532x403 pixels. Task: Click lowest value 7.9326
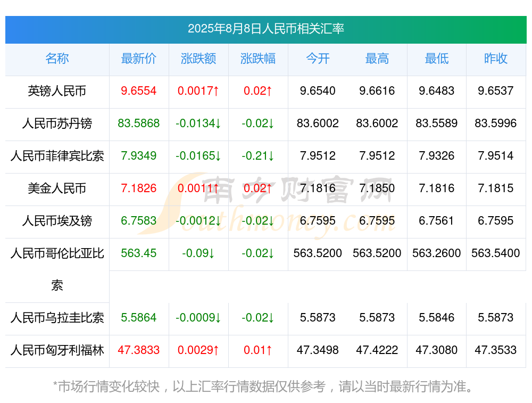[437, 156]
